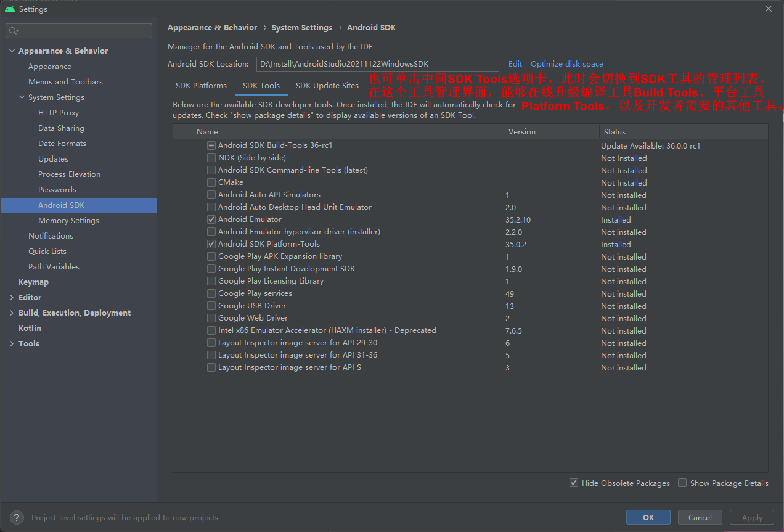Sort by the Name column header

point(348,132)
